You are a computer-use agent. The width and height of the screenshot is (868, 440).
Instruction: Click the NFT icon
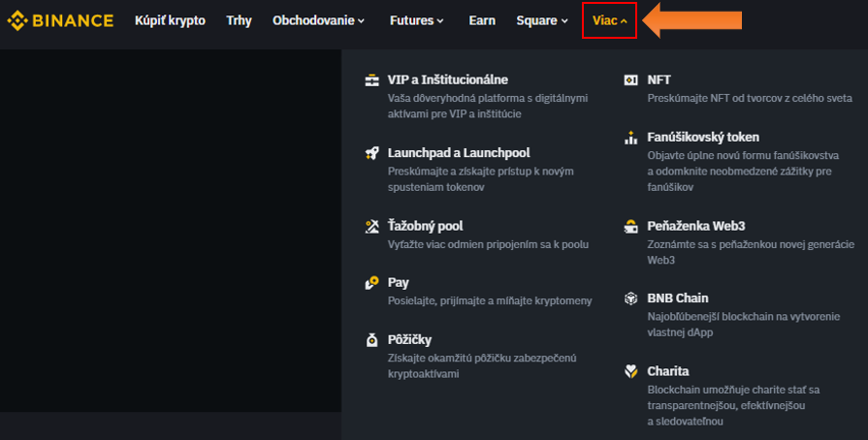[x=630, y=80]
